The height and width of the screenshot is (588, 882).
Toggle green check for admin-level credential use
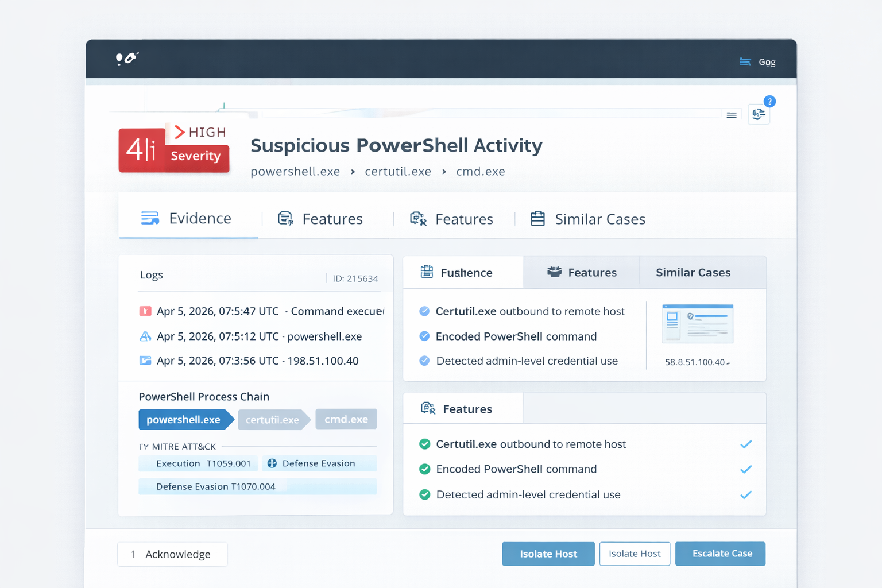425,494
